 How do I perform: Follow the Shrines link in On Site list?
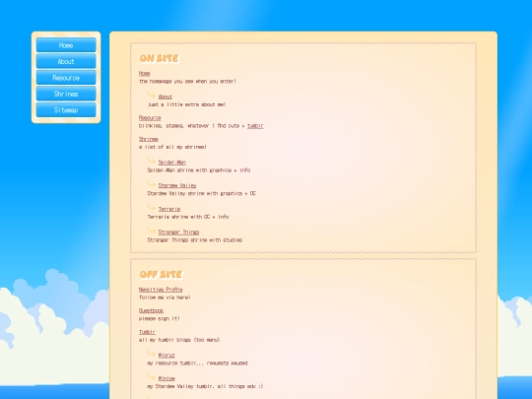[149, 139]
